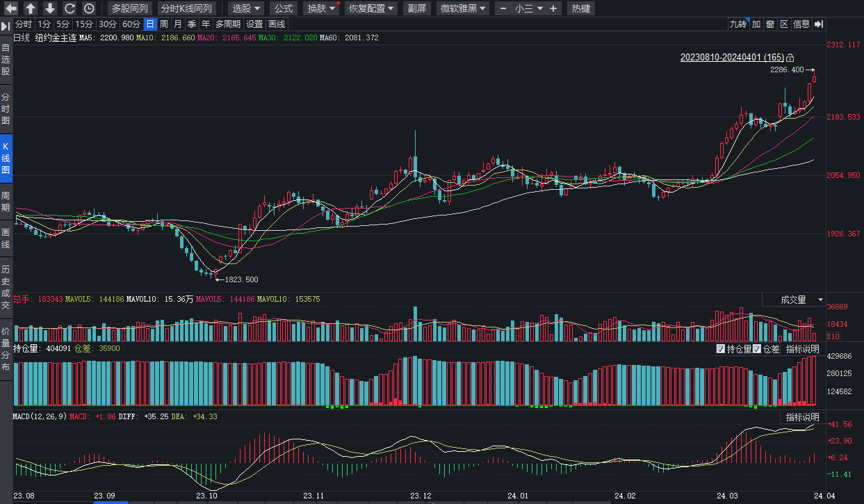864x504 pixels.
Task: Click the 总手 volume label
Action: tap(22, 299)
